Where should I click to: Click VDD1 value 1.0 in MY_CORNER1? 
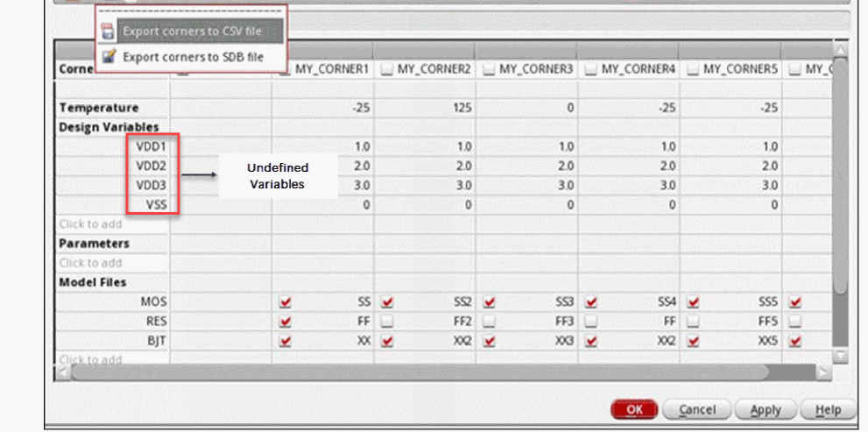point(322,146)
